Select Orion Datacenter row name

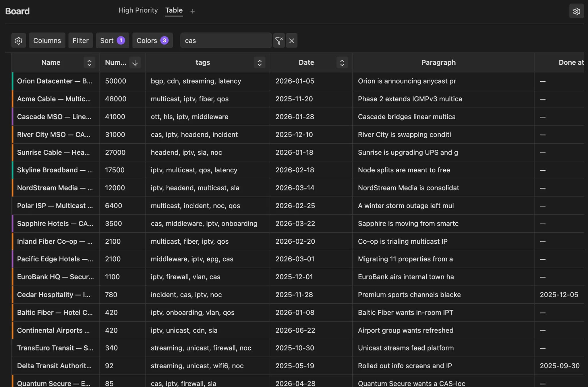[55, 81]
